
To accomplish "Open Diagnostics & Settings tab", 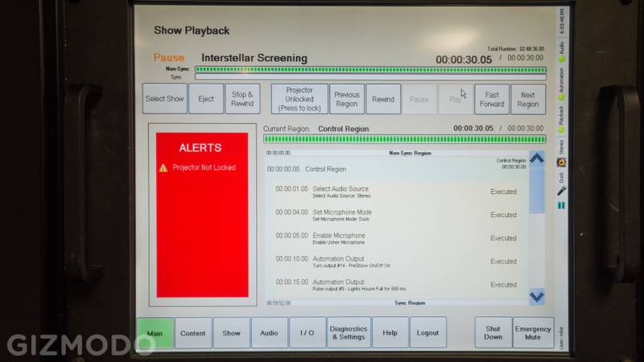I will coord(349,333).
